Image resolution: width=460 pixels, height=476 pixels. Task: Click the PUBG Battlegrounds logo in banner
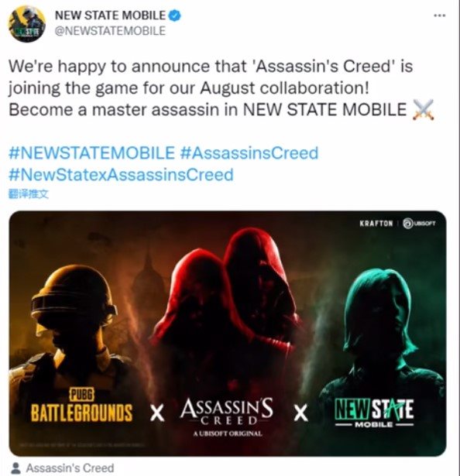pyautogui.click(x=81, y=405)
